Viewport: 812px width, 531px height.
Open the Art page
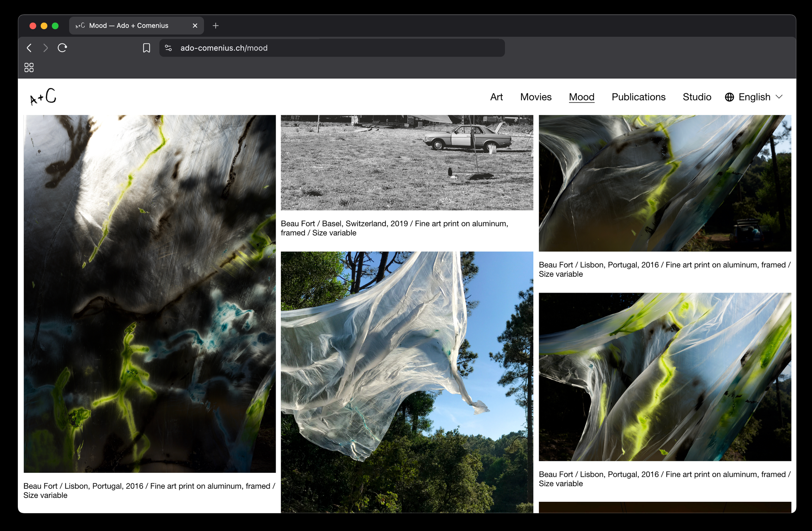pyautogui.click(x=496, y=97)
